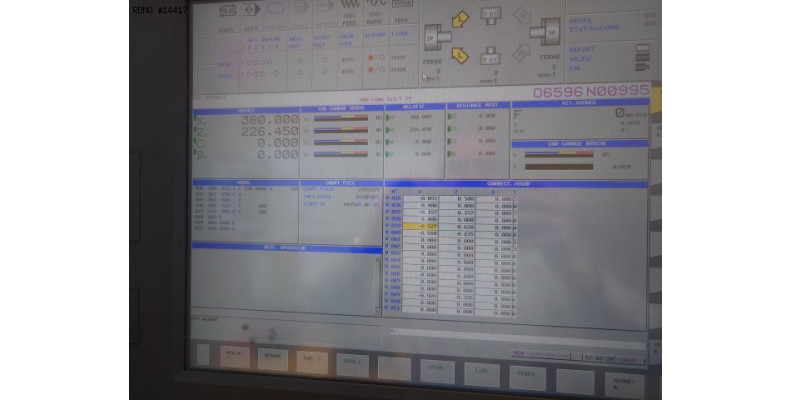The width and height of the screenshot is (790, 400).
Task: Click the X axis servo load bar
Action: [340, 117]
